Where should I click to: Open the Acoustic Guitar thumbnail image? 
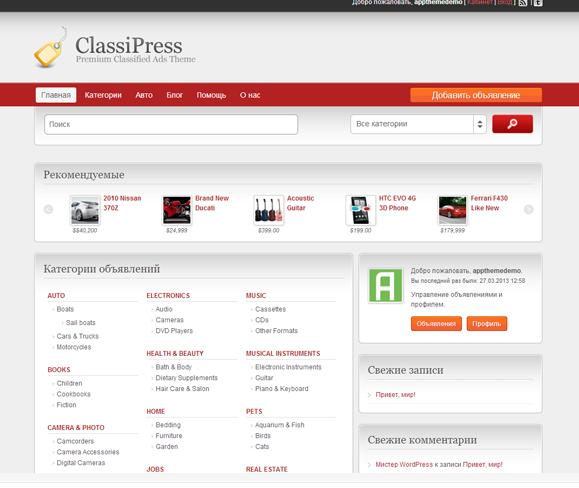[268, 210]
